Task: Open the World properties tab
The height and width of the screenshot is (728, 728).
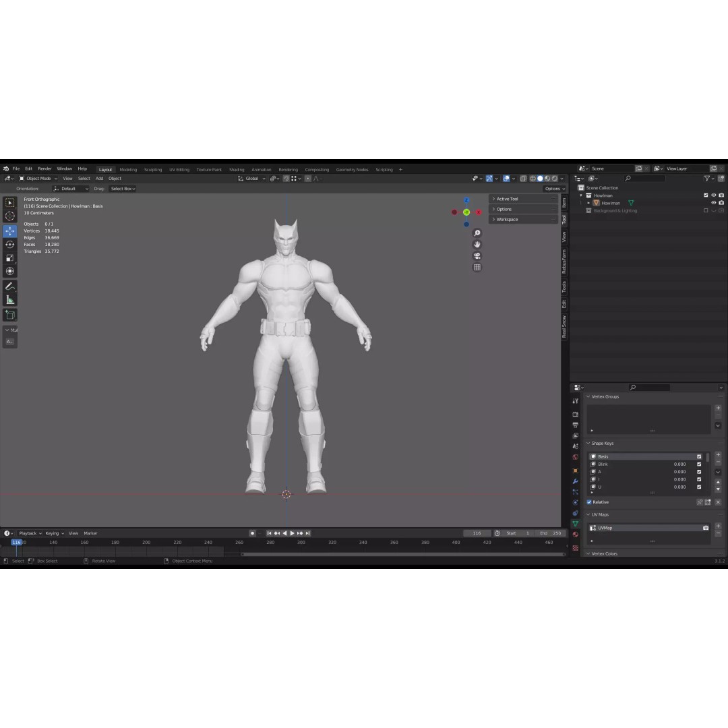Action: click(575, 457)
